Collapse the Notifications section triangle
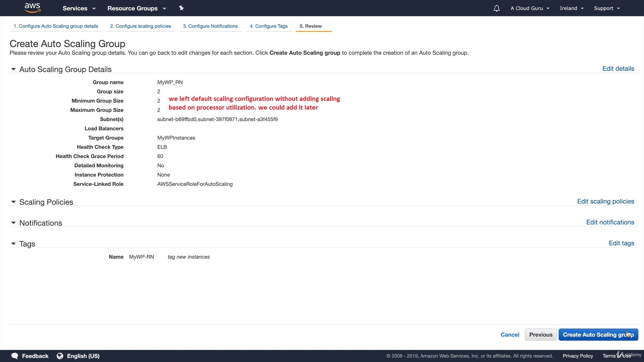The image size is (644, 362). click(13, 223)
